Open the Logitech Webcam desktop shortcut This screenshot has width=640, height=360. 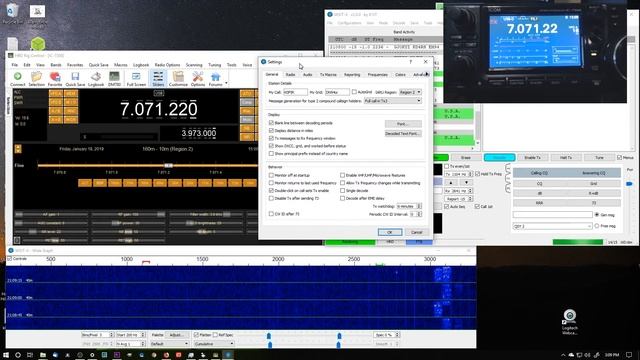570,322
